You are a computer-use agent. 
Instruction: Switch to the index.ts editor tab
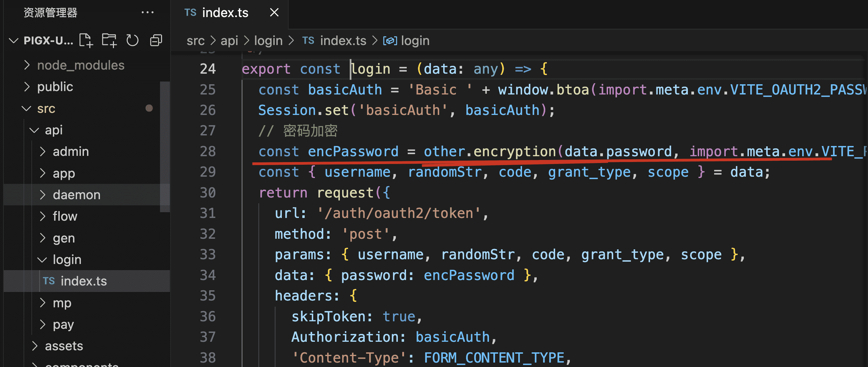[x=225, y=13]
